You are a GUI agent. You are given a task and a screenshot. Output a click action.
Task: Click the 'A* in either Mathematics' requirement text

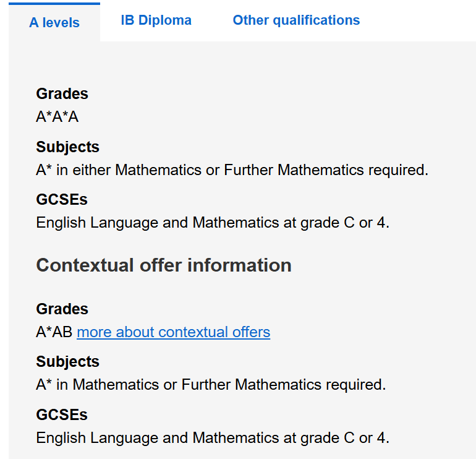[232, 170]
